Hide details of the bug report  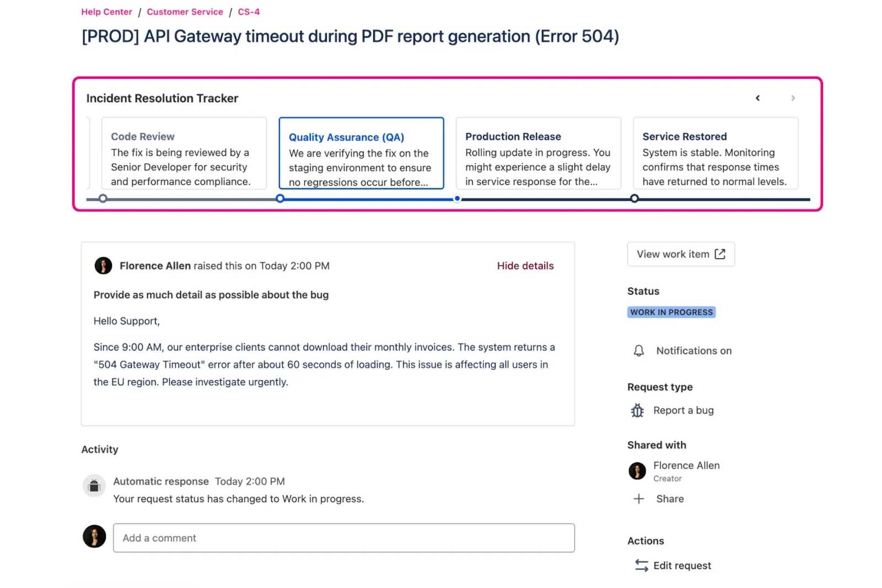pos(525,266)
